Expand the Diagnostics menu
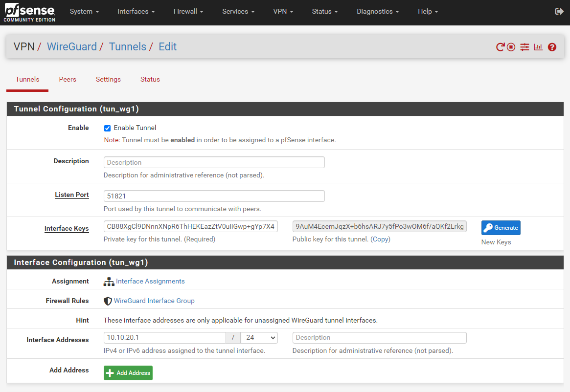The height and width of the screenshot is (392, 570). click(x=377, y=11)
